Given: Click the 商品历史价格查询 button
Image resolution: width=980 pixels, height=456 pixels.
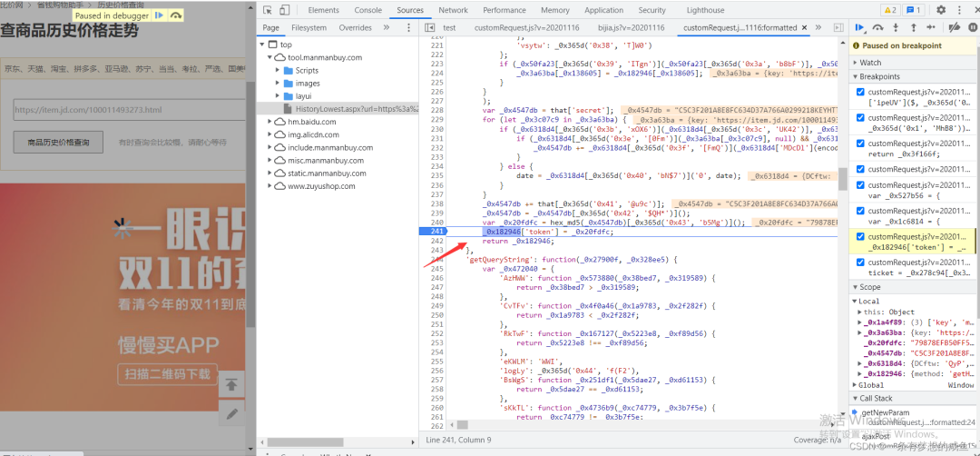Looking at the screenshot, I should pyautogui.click(x=58, y=143).
